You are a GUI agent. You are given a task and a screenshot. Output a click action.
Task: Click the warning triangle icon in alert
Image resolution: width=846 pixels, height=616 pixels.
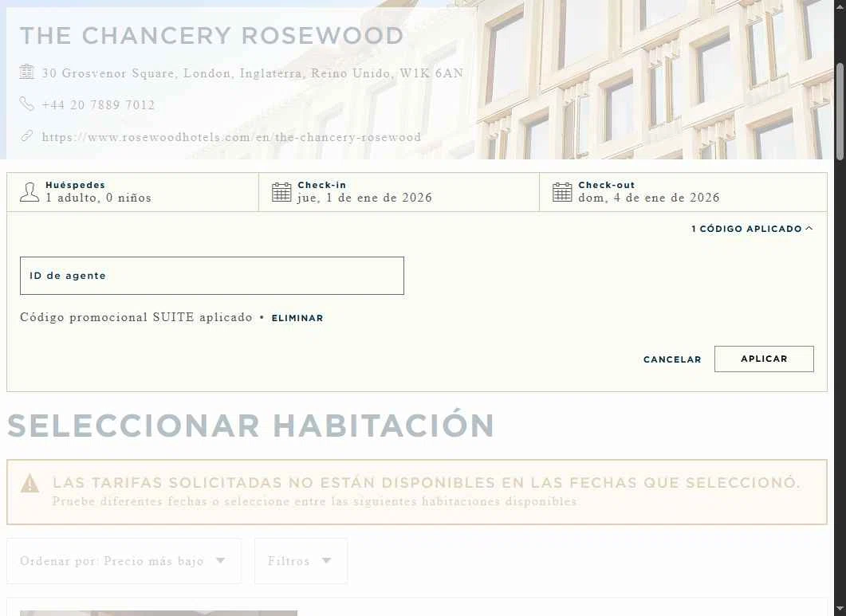(x=30, y=483)
